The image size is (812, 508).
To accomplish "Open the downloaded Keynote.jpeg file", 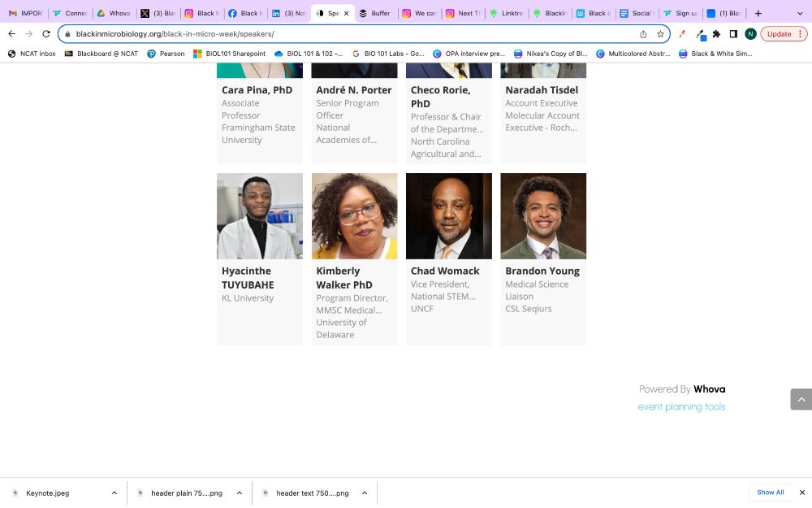I will 48,493.
